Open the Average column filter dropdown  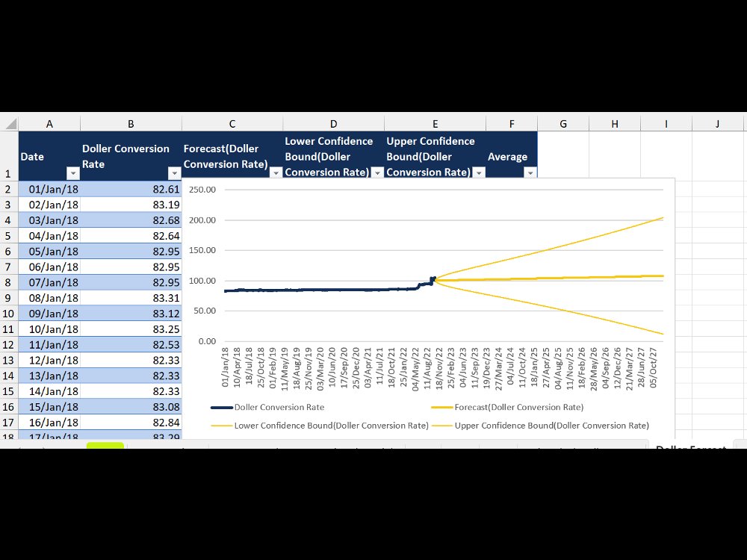(x=530, y=173)
